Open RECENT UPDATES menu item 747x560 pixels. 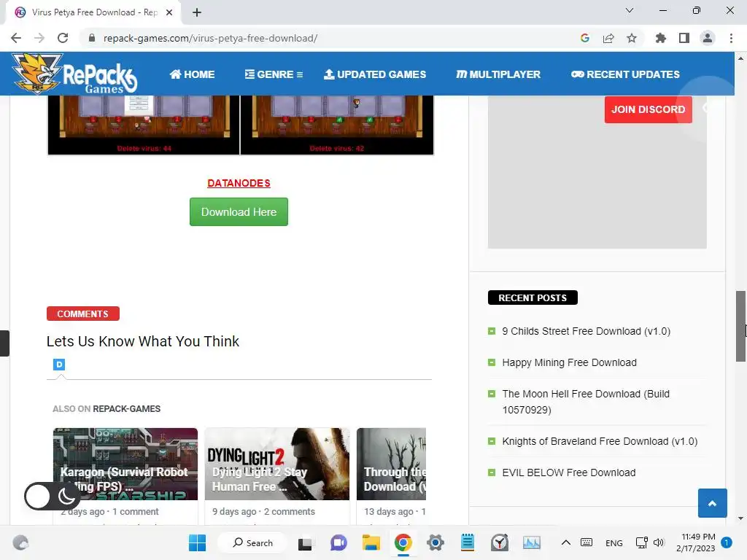coord(625,74)
